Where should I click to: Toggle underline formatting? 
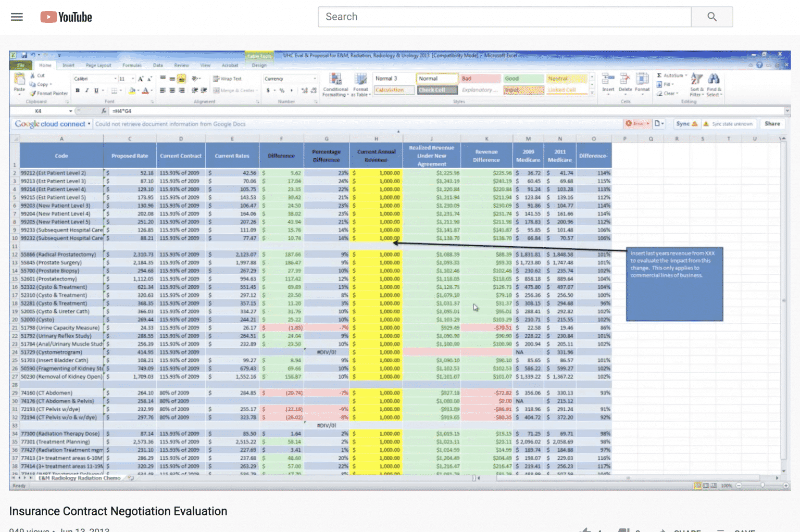click(96, 90)
